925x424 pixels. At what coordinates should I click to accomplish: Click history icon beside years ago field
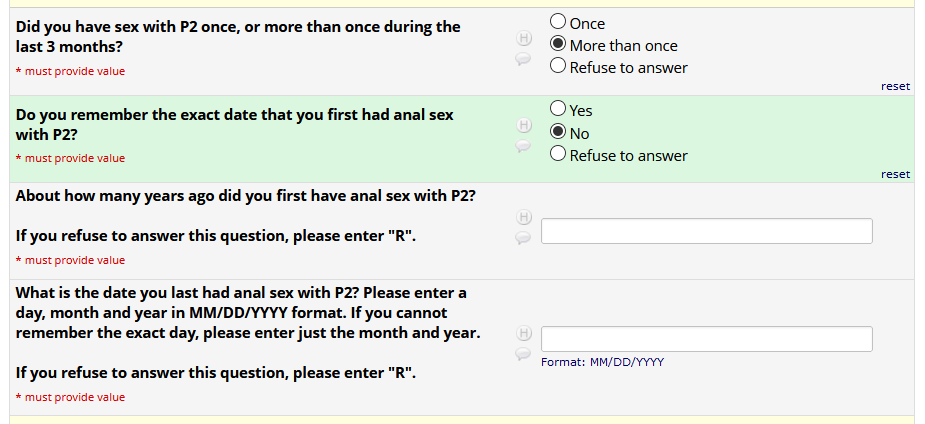coord(521,217)
